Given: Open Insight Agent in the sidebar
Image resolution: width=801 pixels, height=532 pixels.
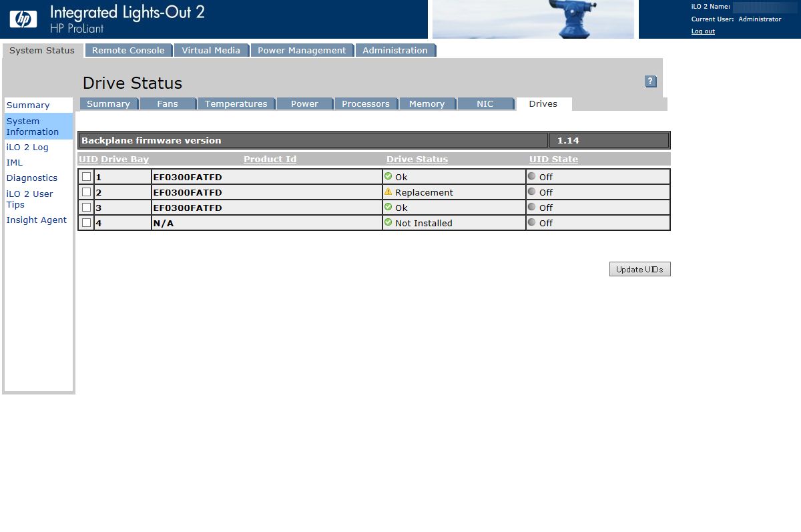Looking at the screenshot, I should [x=37, y=220].
